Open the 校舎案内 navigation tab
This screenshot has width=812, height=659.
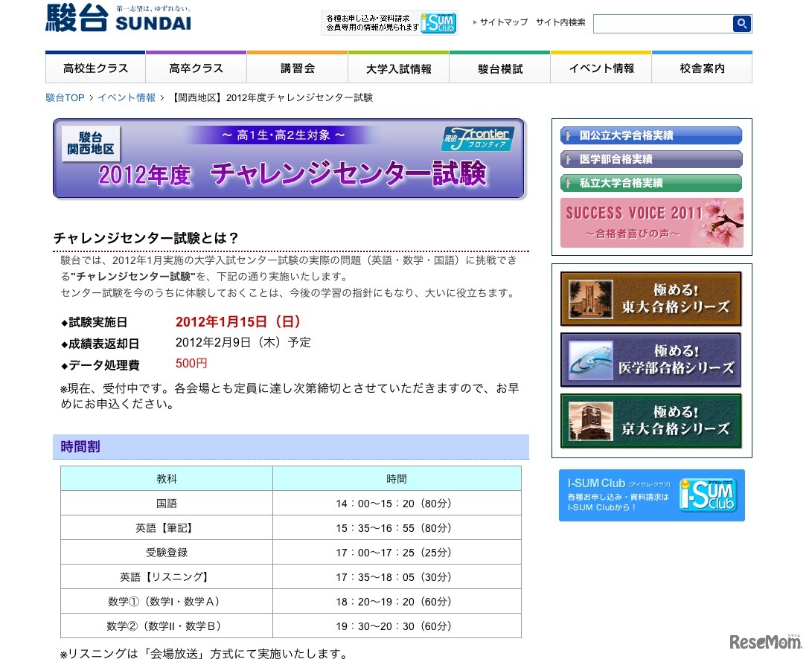[701, 68]
